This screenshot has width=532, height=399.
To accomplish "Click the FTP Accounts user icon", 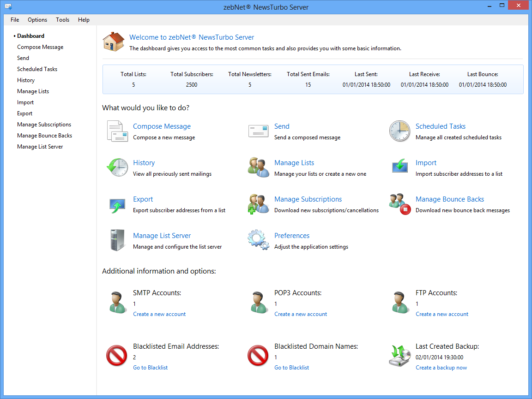I will pos(400,303).
